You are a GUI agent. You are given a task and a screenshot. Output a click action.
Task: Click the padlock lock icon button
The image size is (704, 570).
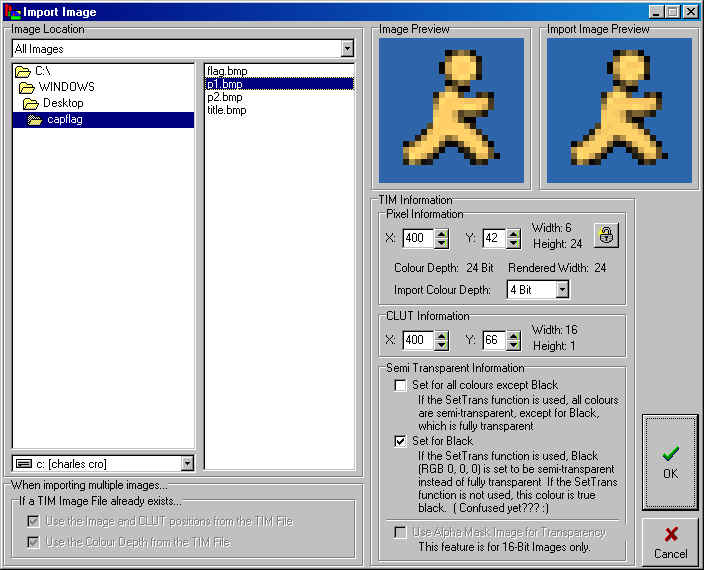tap(606, 235)
